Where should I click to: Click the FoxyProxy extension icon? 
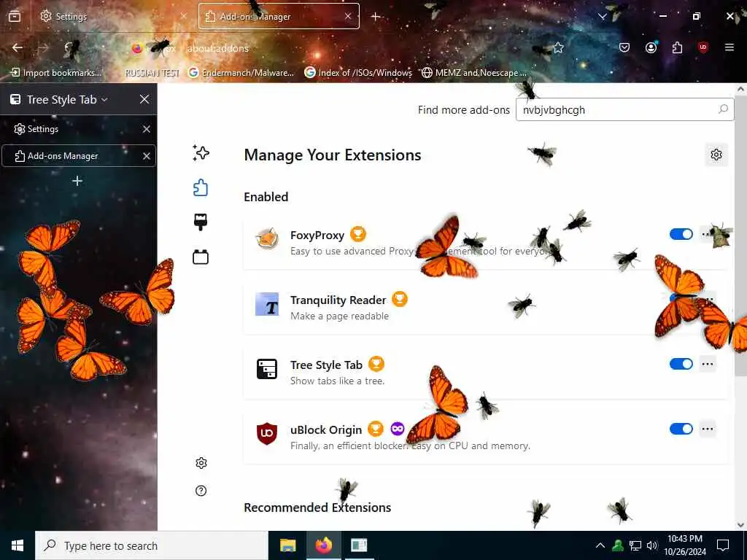point(267,239)
